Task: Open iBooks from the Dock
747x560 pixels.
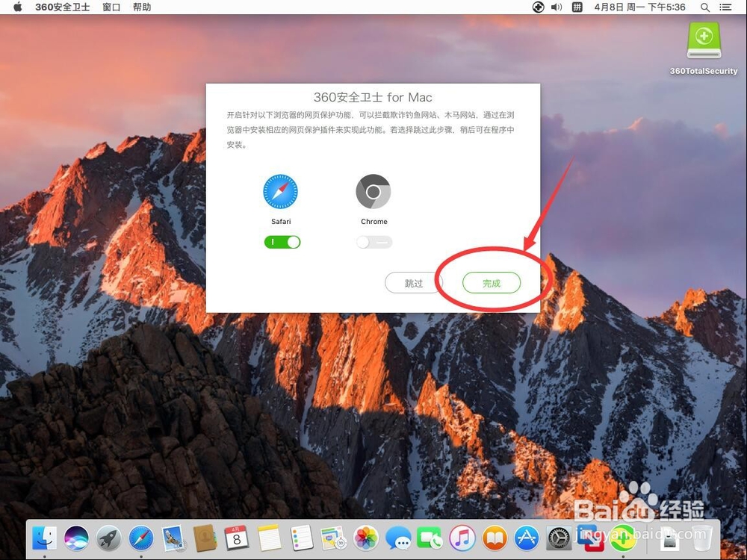Action: (495, 538)
